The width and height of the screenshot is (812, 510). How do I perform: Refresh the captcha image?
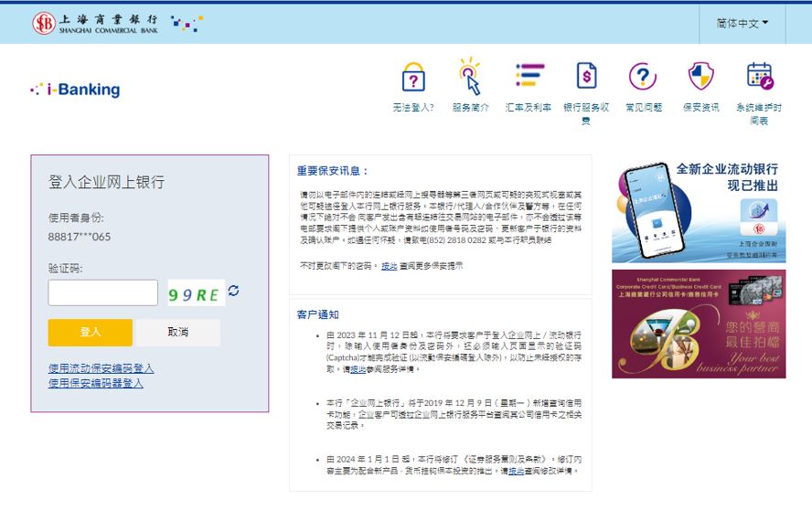(234, 291)
